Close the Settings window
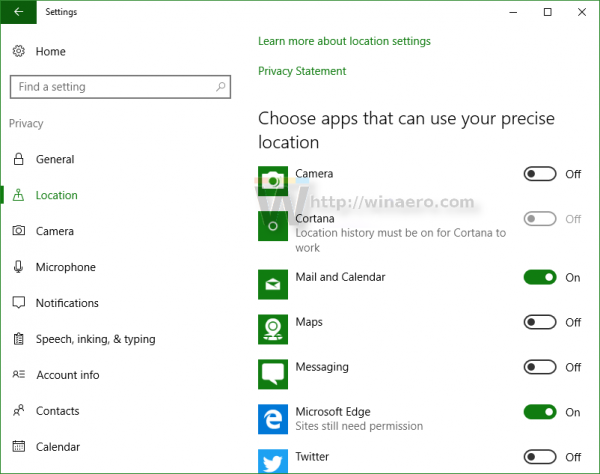The height and width of the screenshot is (474, 600). [x=582, y=12]
